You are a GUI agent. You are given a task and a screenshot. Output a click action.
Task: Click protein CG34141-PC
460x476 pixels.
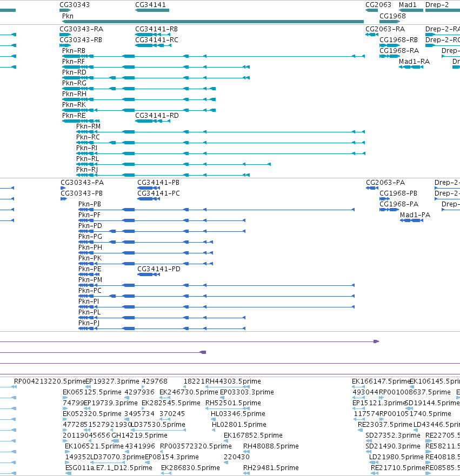click(158, 193)
